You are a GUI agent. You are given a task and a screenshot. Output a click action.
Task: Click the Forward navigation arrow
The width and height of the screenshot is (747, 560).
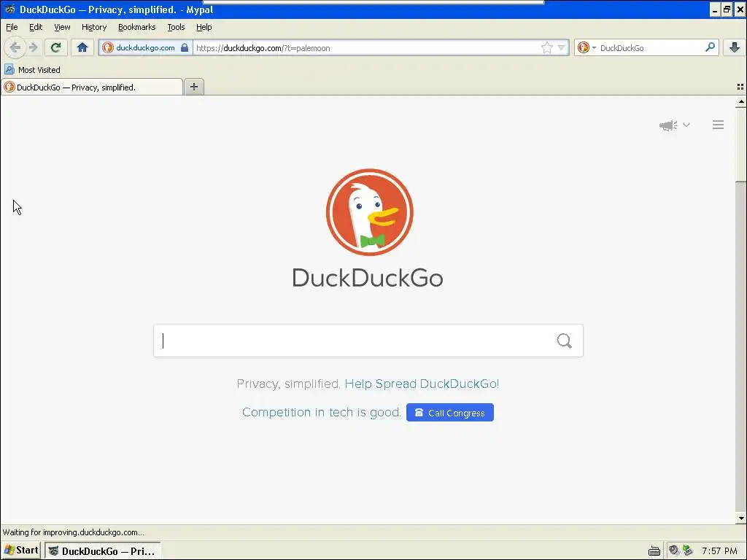(33, 47)
